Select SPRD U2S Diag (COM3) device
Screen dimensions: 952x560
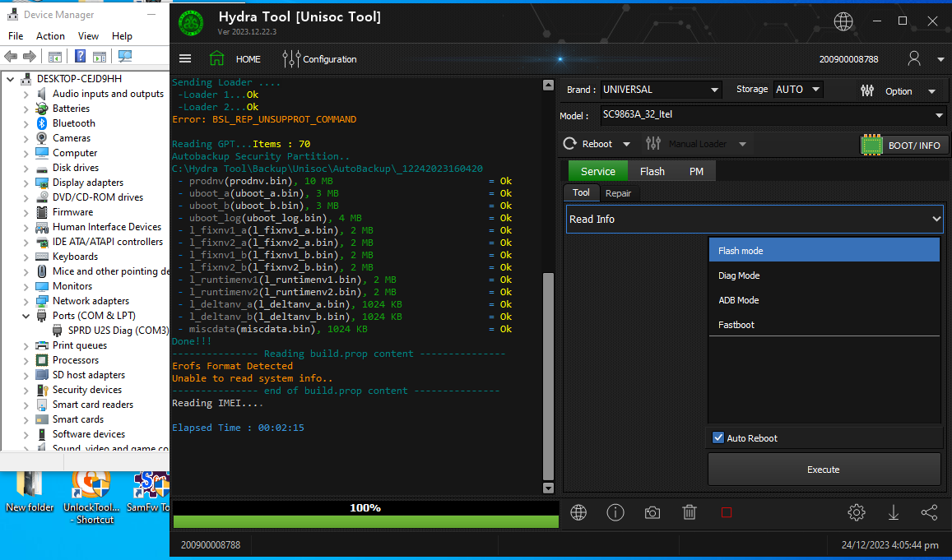tap(110, 331)
